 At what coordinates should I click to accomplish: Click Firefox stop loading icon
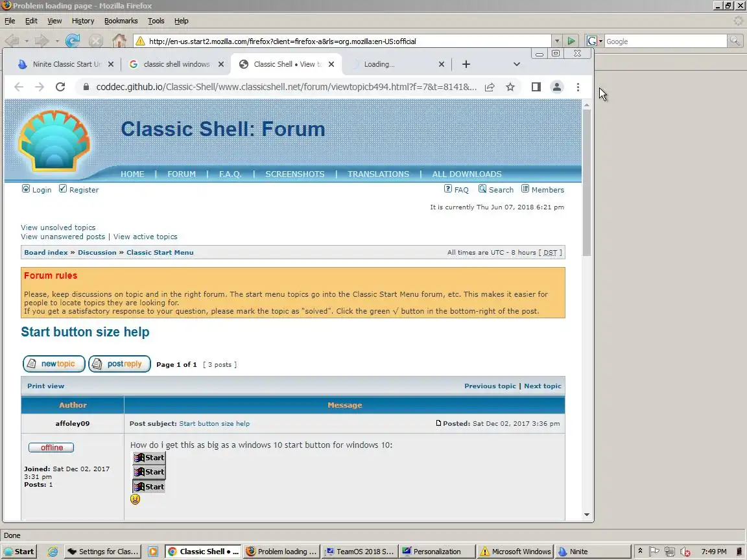[x=96, y=41]
